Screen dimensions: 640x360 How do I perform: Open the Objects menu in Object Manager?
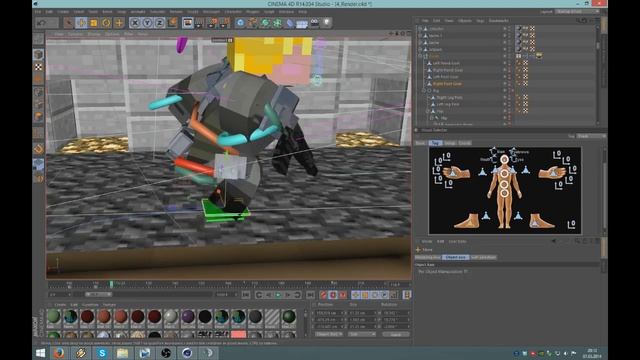[x=464, y=20]
